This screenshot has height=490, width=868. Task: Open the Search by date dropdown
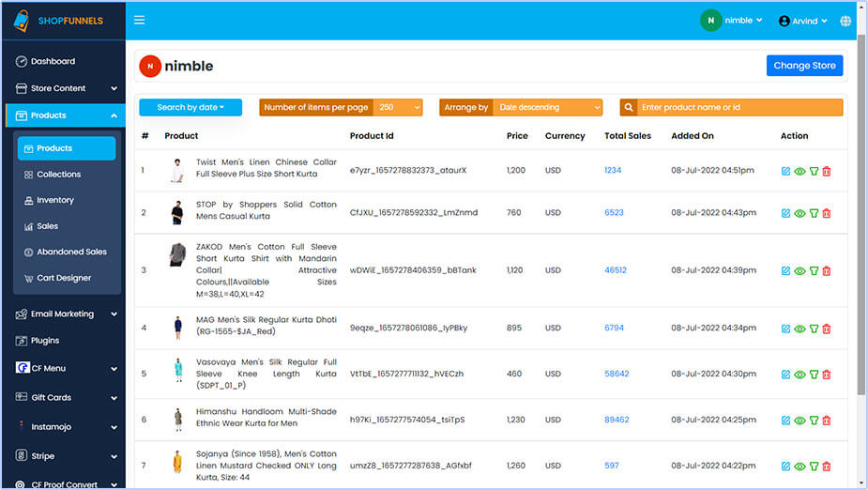pyautogui.click(x=190, y=107)
